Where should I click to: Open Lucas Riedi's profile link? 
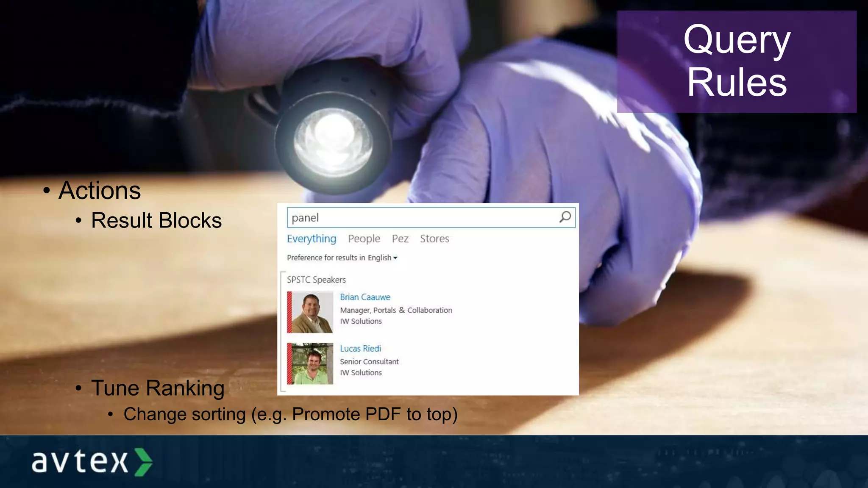pos(360,349)
